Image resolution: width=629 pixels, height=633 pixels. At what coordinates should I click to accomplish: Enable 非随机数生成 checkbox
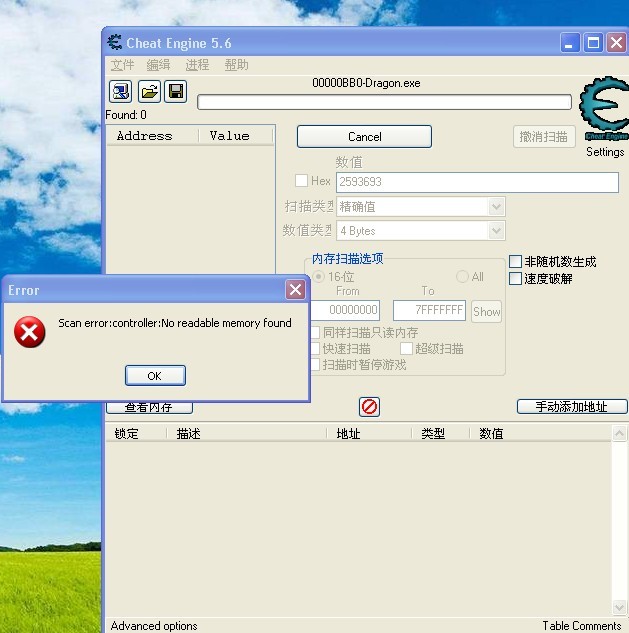(x=515, y=262)
